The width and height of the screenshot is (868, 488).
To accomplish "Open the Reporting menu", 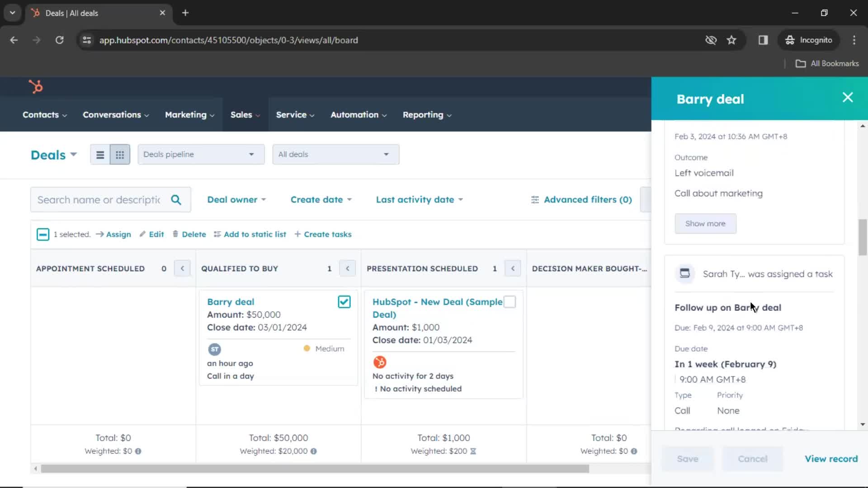I will click(x=427, y=115).
